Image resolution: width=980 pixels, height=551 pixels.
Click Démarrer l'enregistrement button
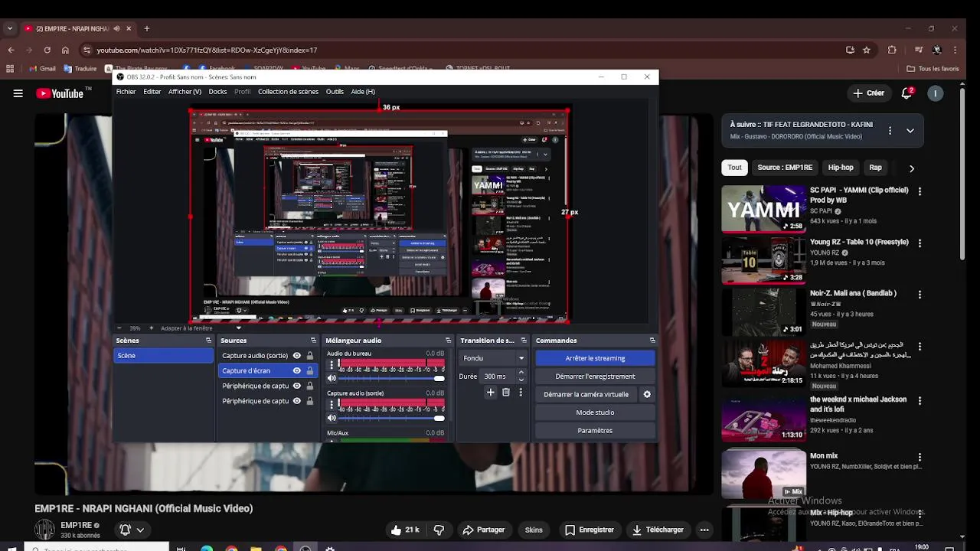coord(595,377)
